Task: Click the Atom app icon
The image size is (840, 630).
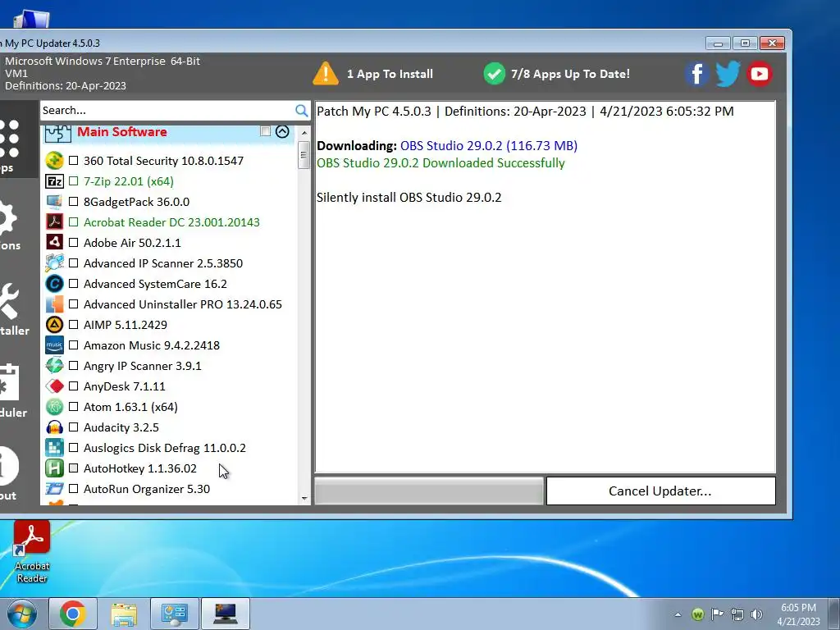Action: click(x=54, y=407)
